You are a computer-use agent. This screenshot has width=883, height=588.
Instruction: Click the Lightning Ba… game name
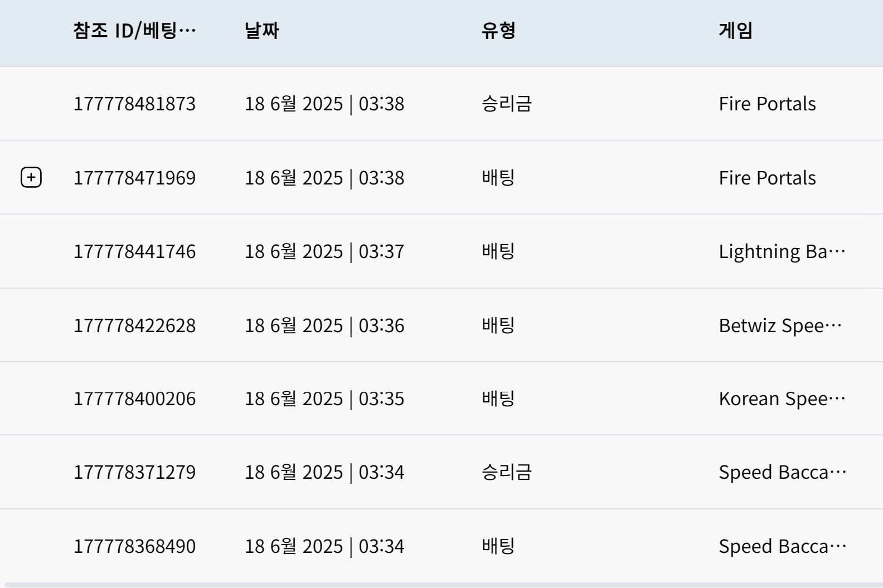(x=782, y=251)
